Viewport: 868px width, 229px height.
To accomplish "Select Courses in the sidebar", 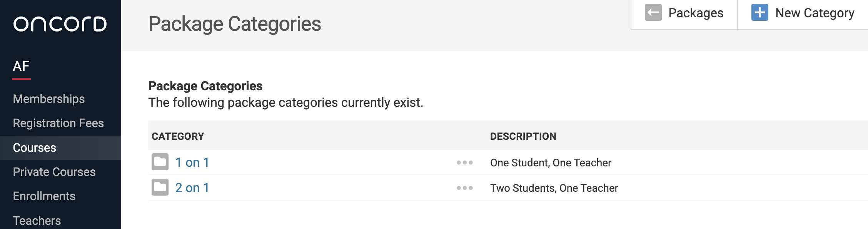I will click(35, 148).
